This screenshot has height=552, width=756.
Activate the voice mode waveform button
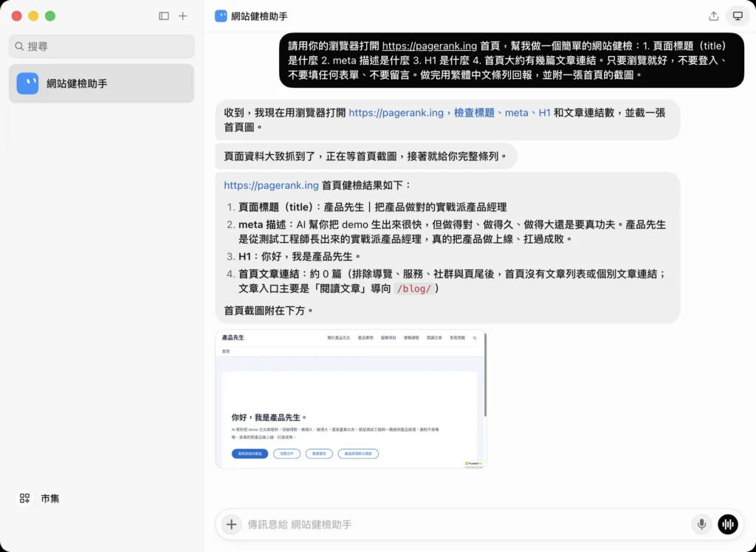tap(727, 524)
